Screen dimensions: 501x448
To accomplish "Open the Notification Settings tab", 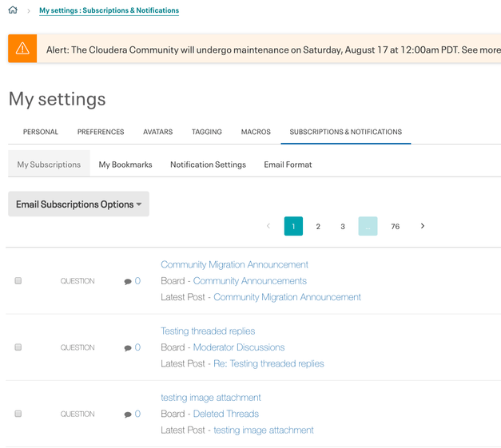I will coord(208,165).
